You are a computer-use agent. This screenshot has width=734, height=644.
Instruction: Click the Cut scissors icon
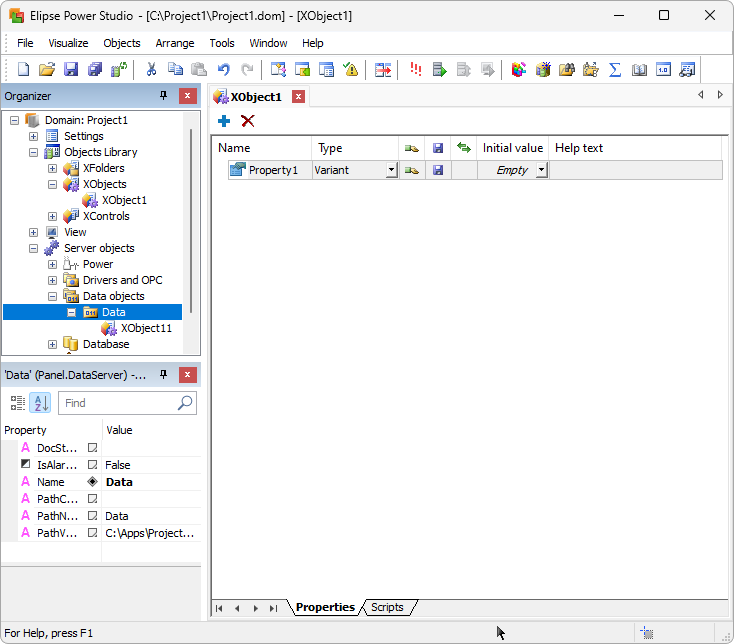(x=151, y=69)
